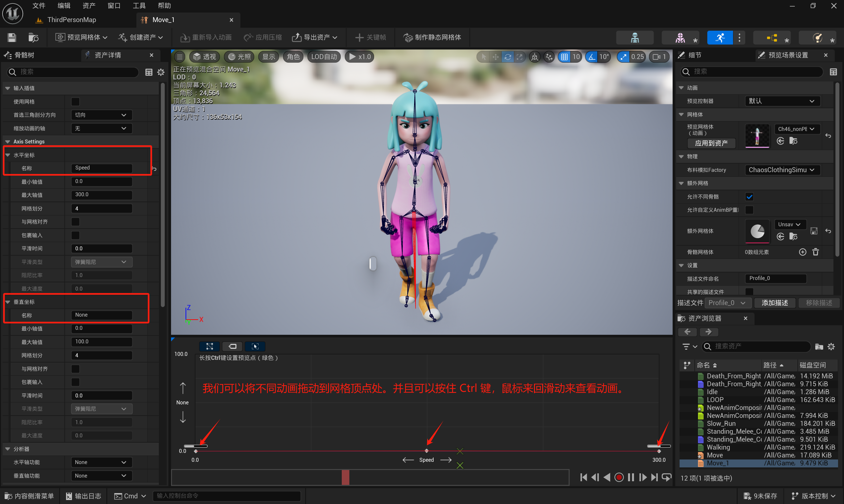Click the 添加描述 button

[x=774, y=302]
